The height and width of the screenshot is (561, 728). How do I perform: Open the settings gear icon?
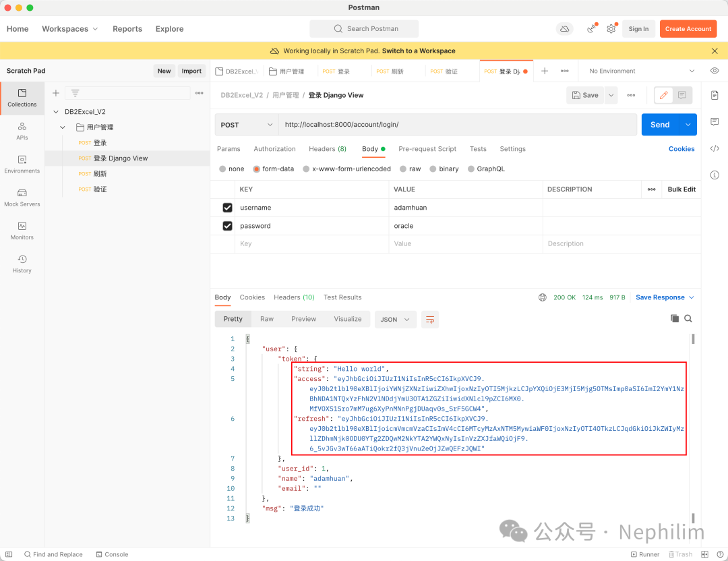611,29
